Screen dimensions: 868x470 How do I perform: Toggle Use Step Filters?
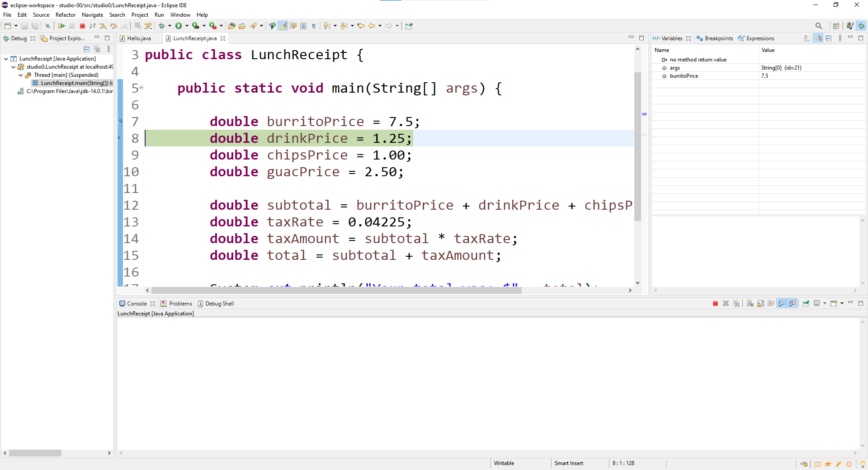[148, 26]
